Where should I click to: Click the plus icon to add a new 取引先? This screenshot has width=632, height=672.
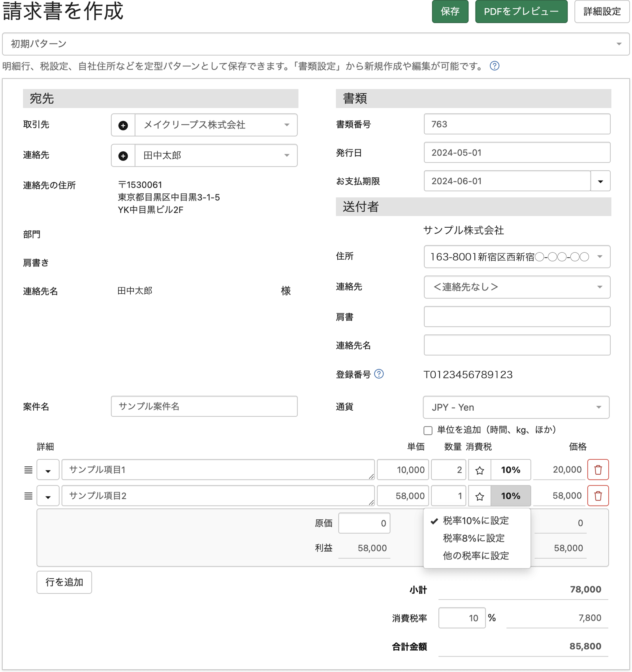point(123,125)
